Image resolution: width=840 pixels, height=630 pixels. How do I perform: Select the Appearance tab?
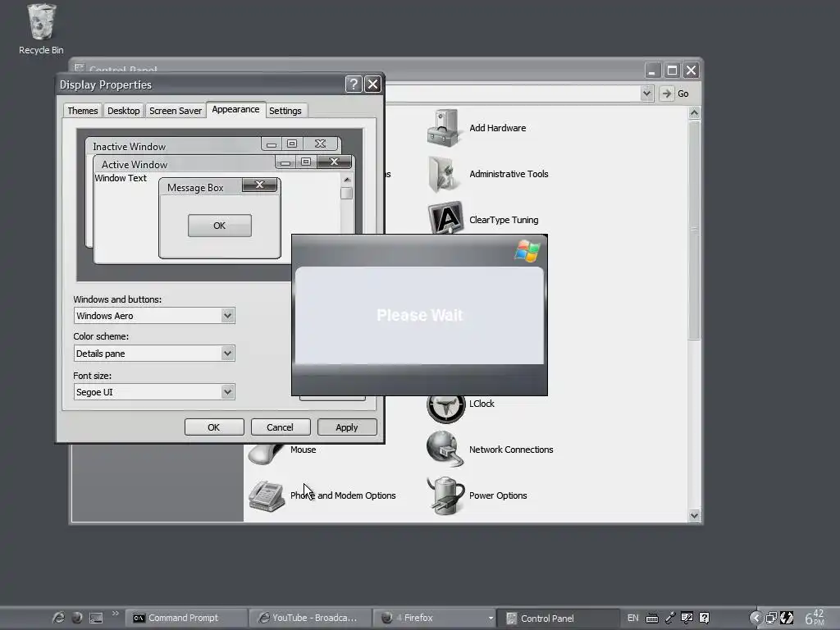(235, 109)
